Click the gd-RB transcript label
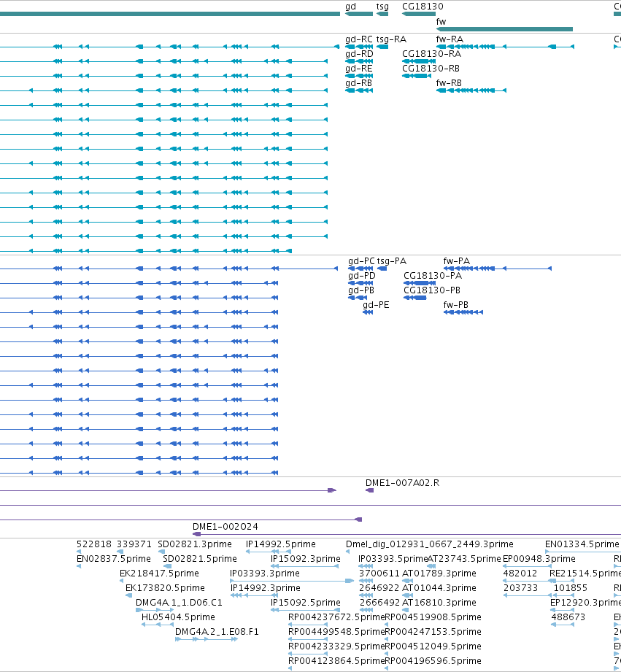 pos(358,83)
